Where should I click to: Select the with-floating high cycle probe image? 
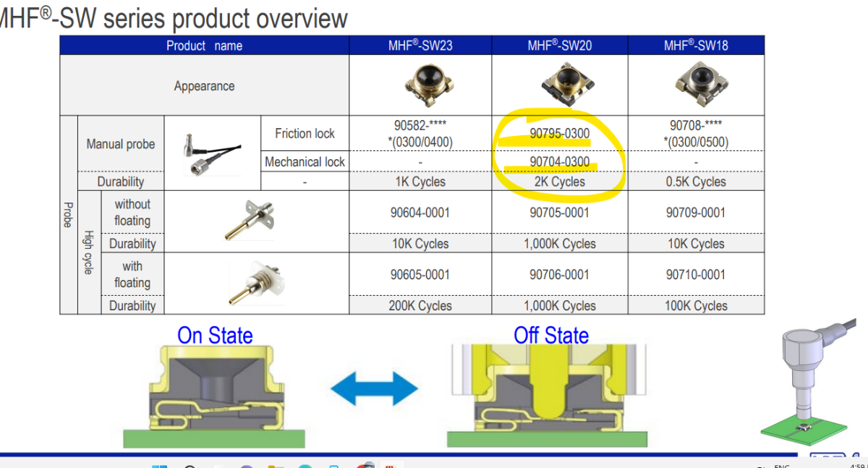(x=257, y=282)
